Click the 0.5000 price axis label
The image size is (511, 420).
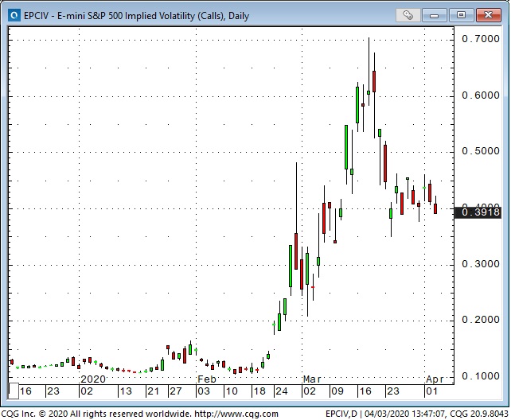[x=481, y=151]
